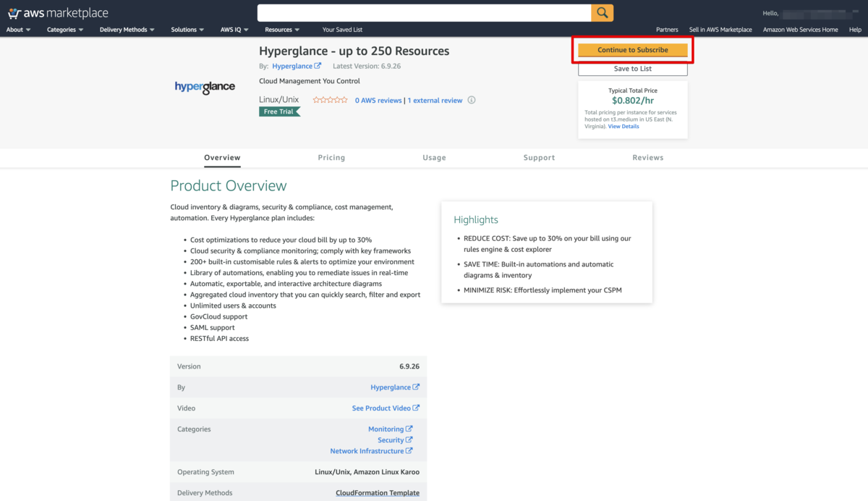This screenshot has height=501, width=868.
Task: Click the 'MINIMIZE RISK' highlight line
Action: pyautogui.click(x=542, y=290)
